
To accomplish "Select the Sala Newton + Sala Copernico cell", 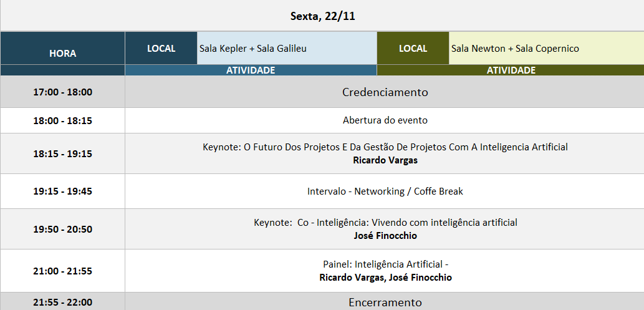I will click(545, 48).
